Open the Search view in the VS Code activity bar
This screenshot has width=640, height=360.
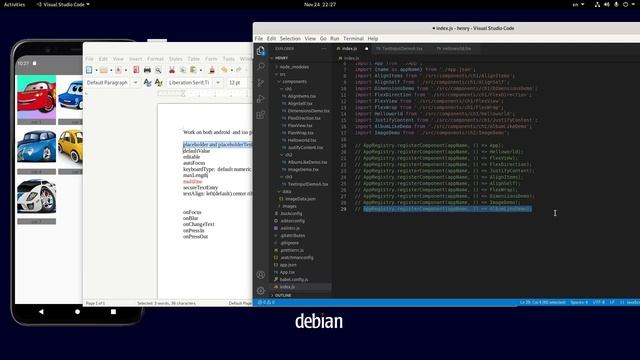(x=261, y=67)
